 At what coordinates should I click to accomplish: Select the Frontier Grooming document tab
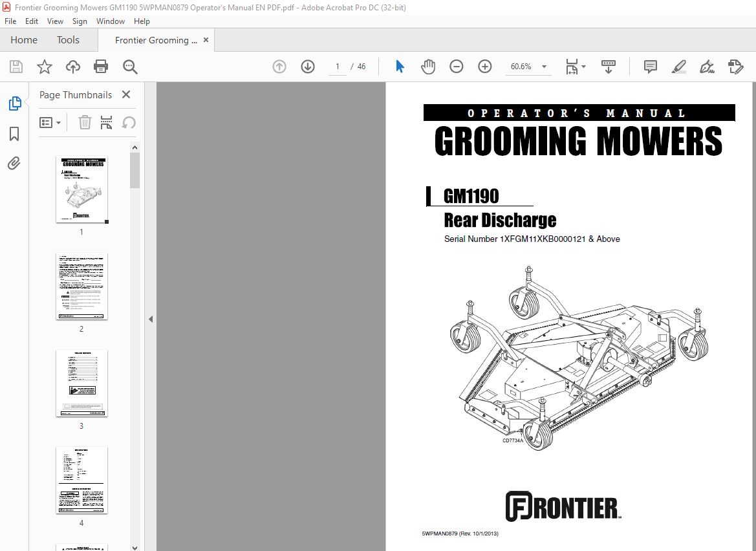coord(156,40)
